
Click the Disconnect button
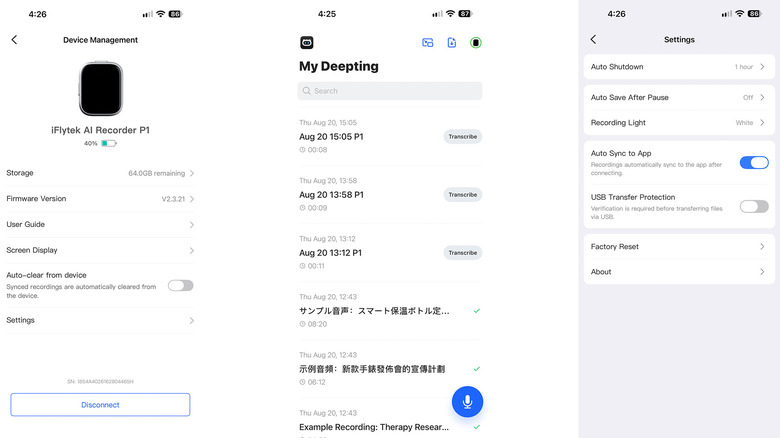(x=100, y=405)
